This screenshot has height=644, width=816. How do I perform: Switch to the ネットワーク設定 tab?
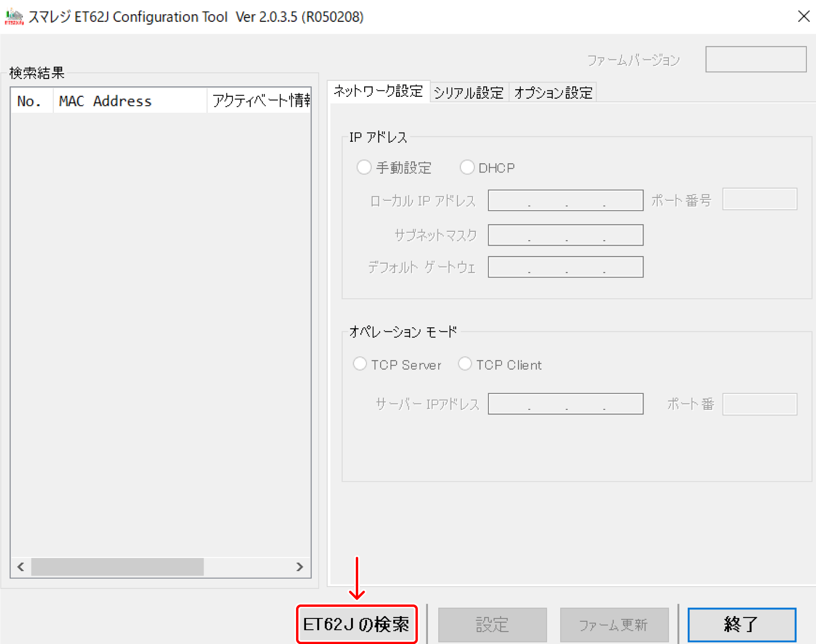click(x=379, y=91)
